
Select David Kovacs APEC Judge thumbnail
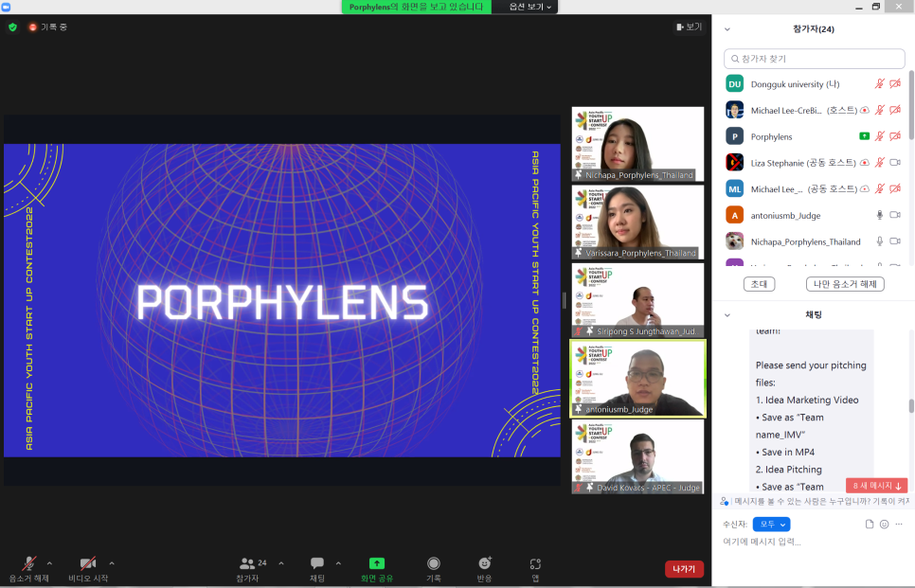(x=637, y=456)
